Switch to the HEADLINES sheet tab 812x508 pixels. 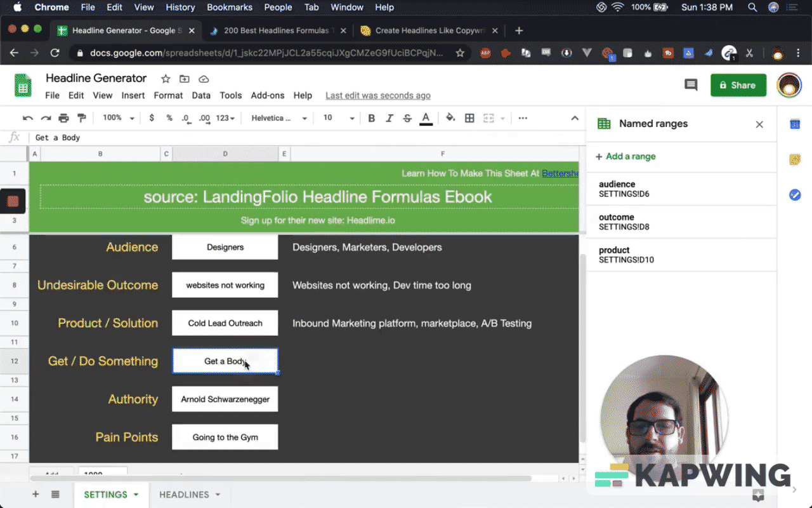click(x=184, y=495)
